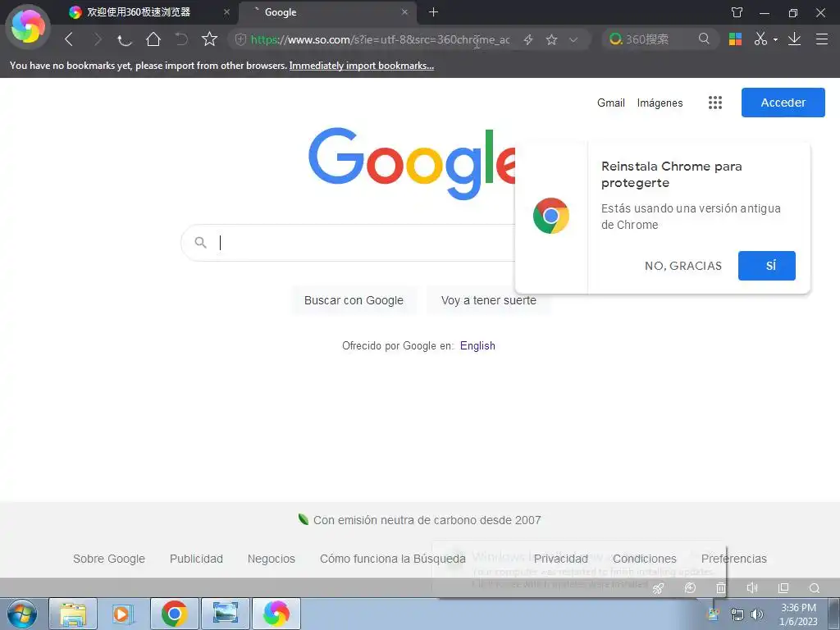Image resolution: width=840 pixels, height=630 pixels.
Task: Open the Negocios footer link
Action: (271, 559)
